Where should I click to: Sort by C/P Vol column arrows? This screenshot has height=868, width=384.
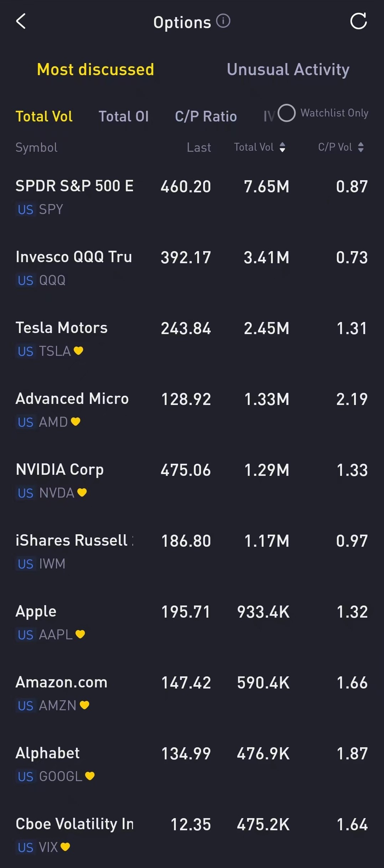(x=361, y=147)
